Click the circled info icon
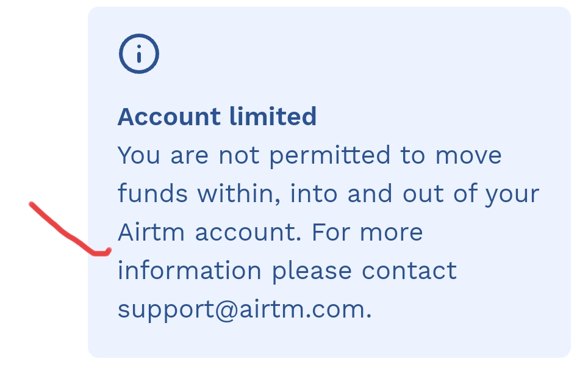This screenshot has height=389, width=588. pyautogui.click(x=138, y=54)
